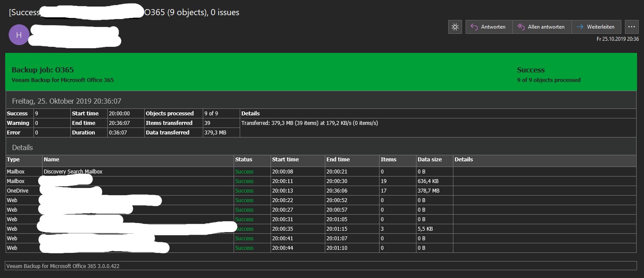The image size is (644, 278).
Task: Select Details section heading above table
Action: click(x=23, y=147)
